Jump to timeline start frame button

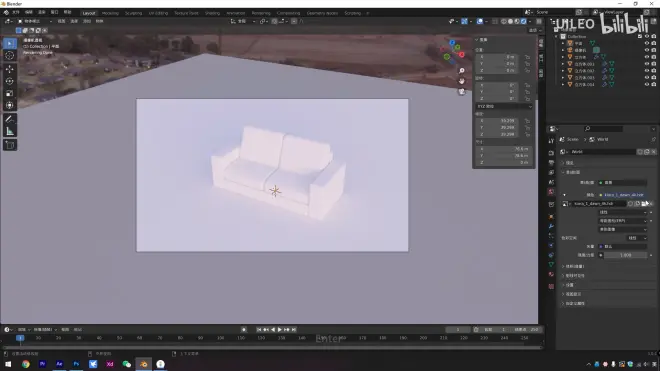(259, 330)
